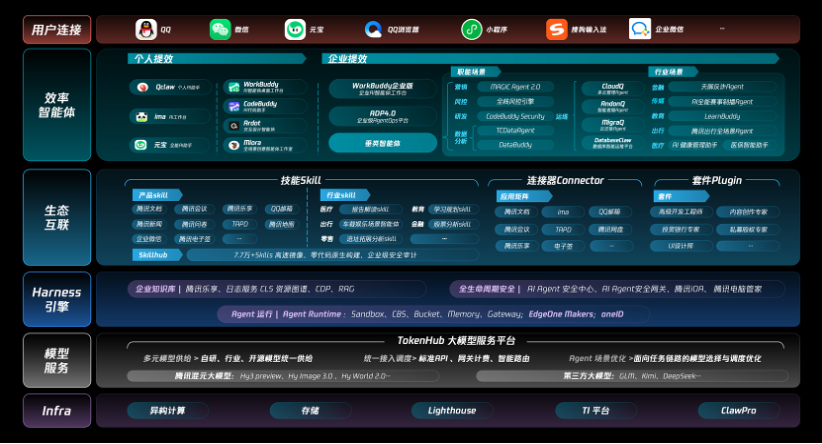Select the 模型服务 layer label
This screenshot has height=444, width=822.
click(x=57, y=361)
